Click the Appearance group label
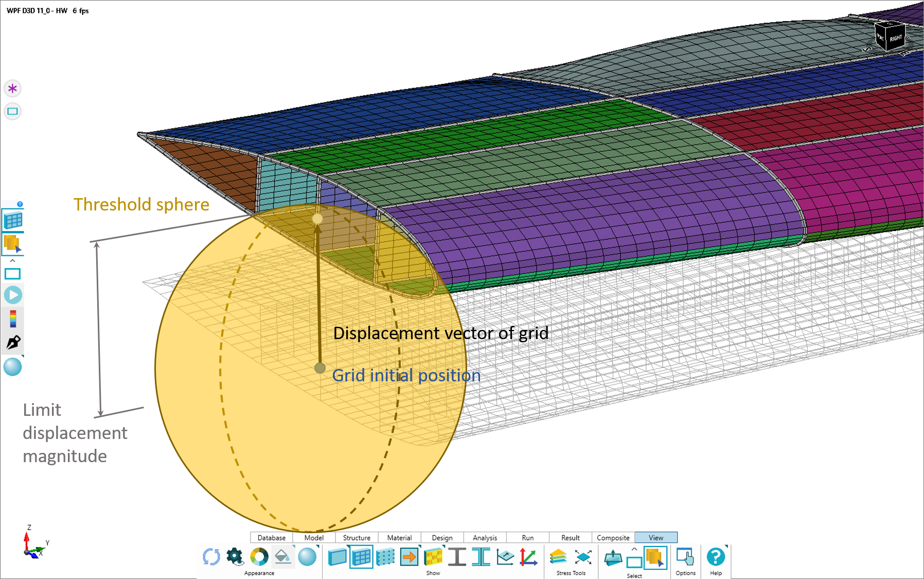Viewport: 924px width, 579px height. point(259,573)
